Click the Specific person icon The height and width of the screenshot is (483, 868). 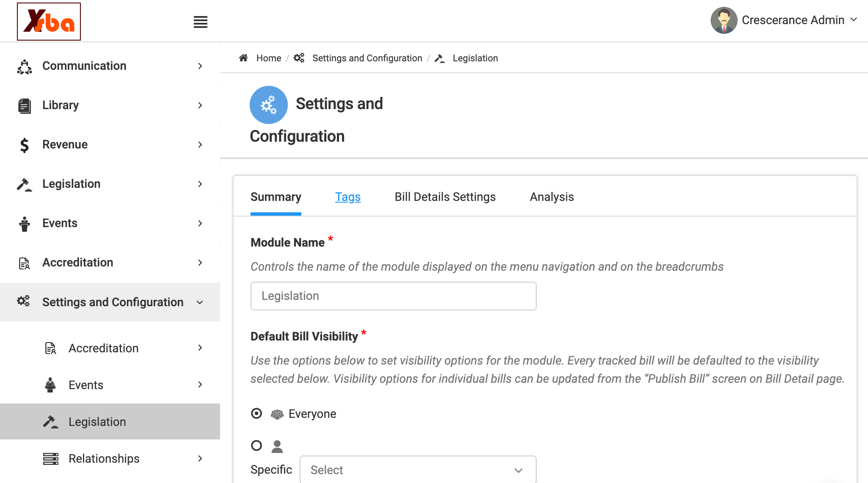277,446
